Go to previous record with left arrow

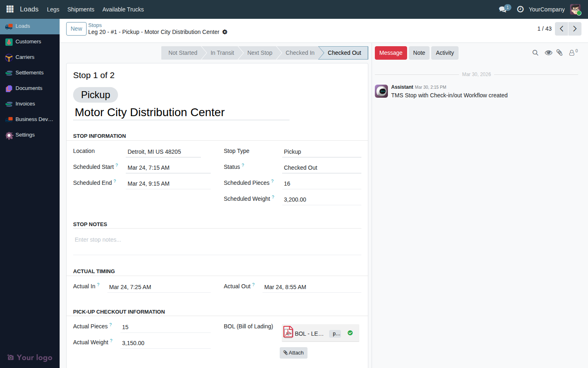[561, 29]
